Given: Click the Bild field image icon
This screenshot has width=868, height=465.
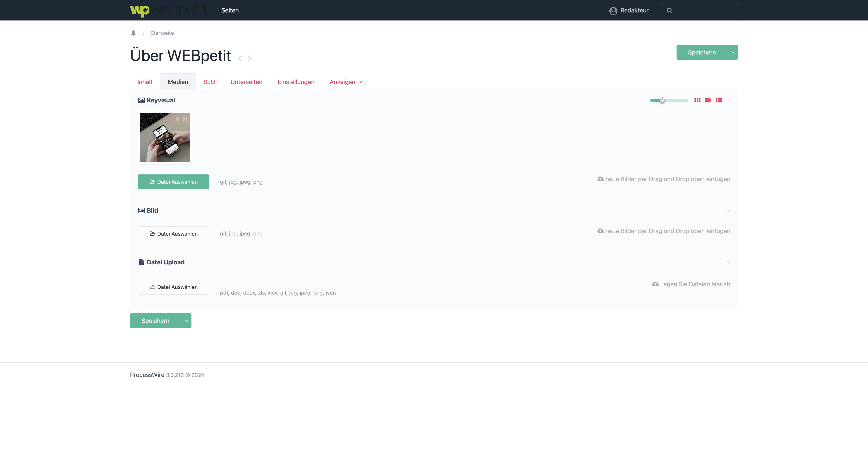Looking at the screenshot, I should (141, 210).
